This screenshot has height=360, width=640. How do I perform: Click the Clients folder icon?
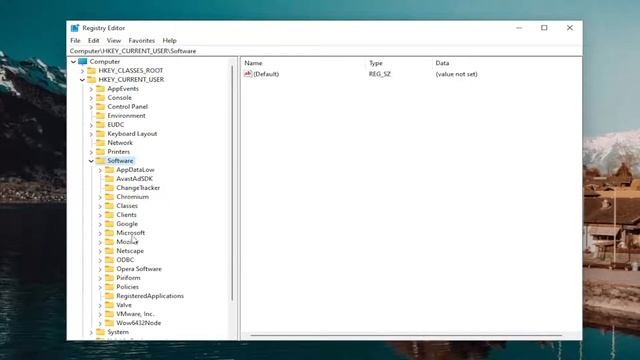(x=109, y=215)
